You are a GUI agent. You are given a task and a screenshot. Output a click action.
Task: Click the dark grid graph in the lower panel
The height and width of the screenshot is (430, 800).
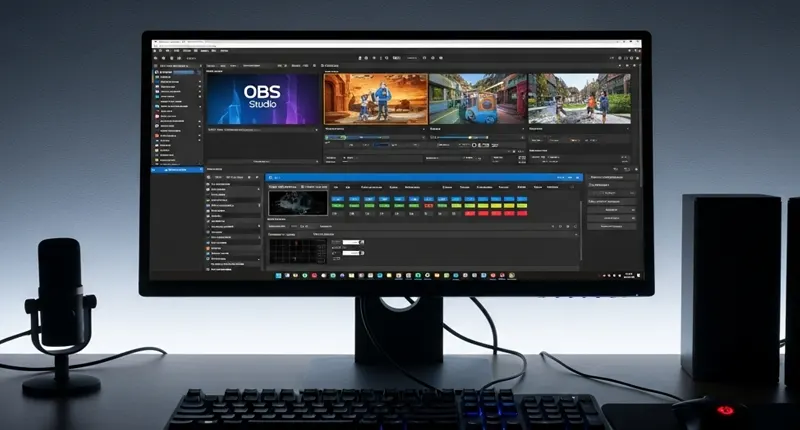[x=298, y=251]
